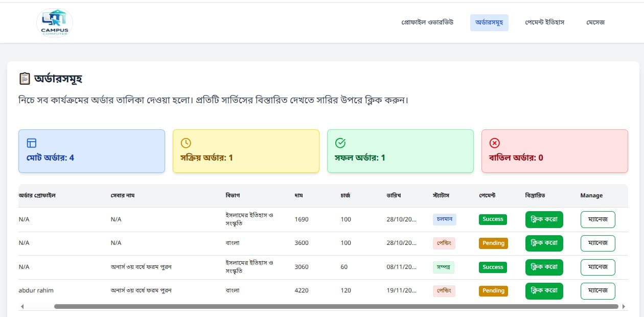Click the clock icon in সক্রিয় অর্ডার card
This screenshot has height=317, width=644.
[186, 143]
